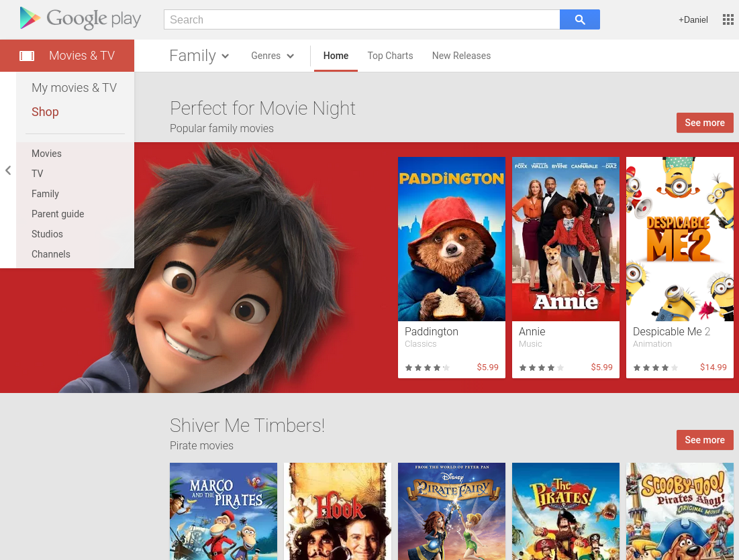Click the Google Play logo

[80, 19]
